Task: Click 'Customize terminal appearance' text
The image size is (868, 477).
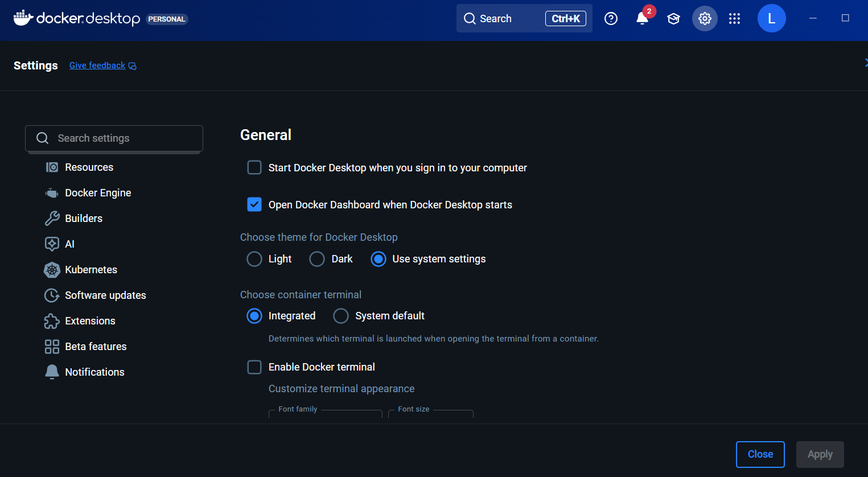Action: [x=342, y=389]
